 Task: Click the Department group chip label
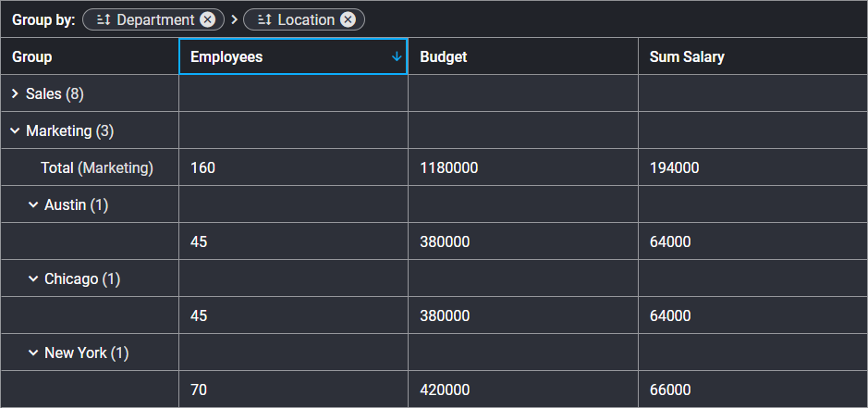pos(155,20)
